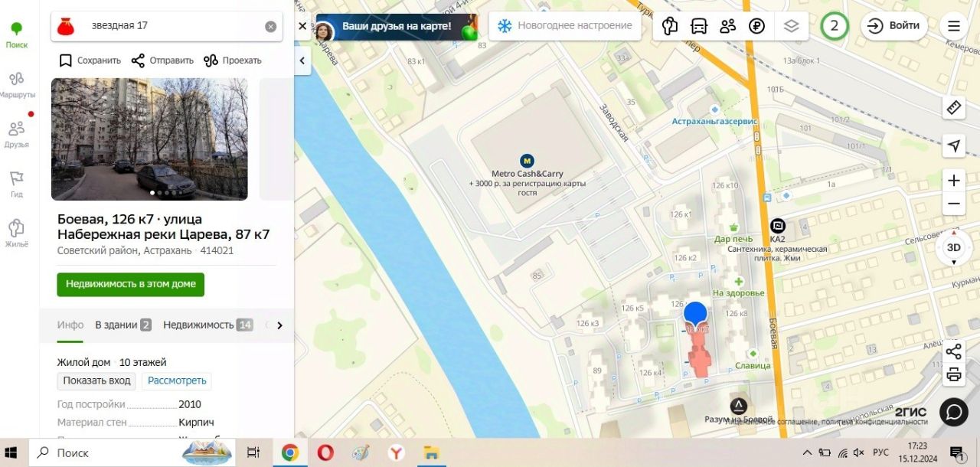Click the search field with звездная 17
Image resolution: width=980 pixels, height=467 pixels.
tap(167, 26)
